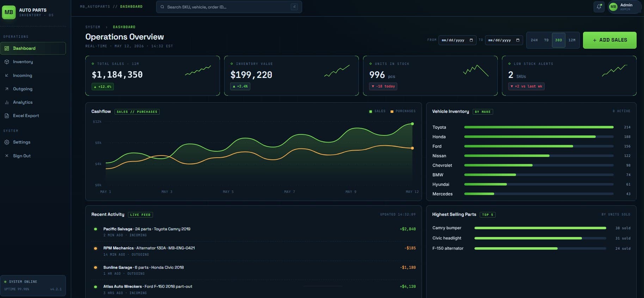Open notifications bell icon
This screenshot has height=298, width=644.
click(599, 7)
